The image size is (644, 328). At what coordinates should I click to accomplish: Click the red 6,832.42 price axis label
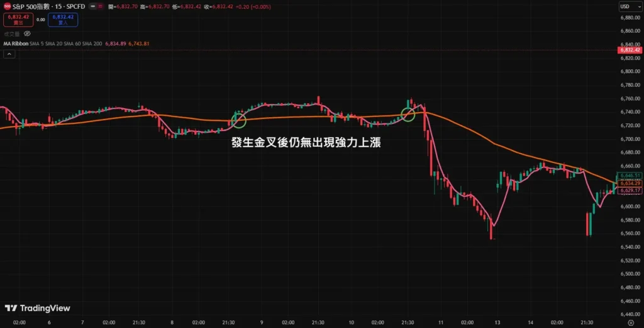(x=629, y=49)
